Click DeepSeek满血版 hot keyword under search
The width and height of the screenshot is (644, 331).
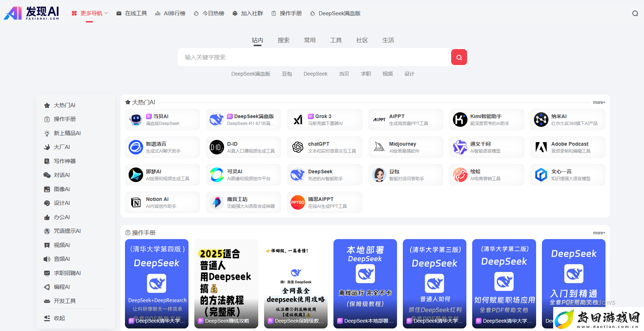pyautogui.click(x=251, y=74)
